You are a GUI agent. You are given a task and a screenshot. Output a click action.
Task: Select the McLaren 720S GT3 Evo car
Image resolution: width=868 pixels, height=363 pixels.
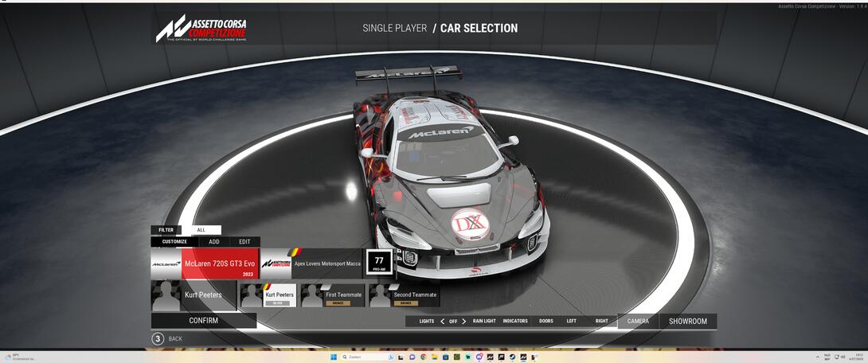pos(220,263)
